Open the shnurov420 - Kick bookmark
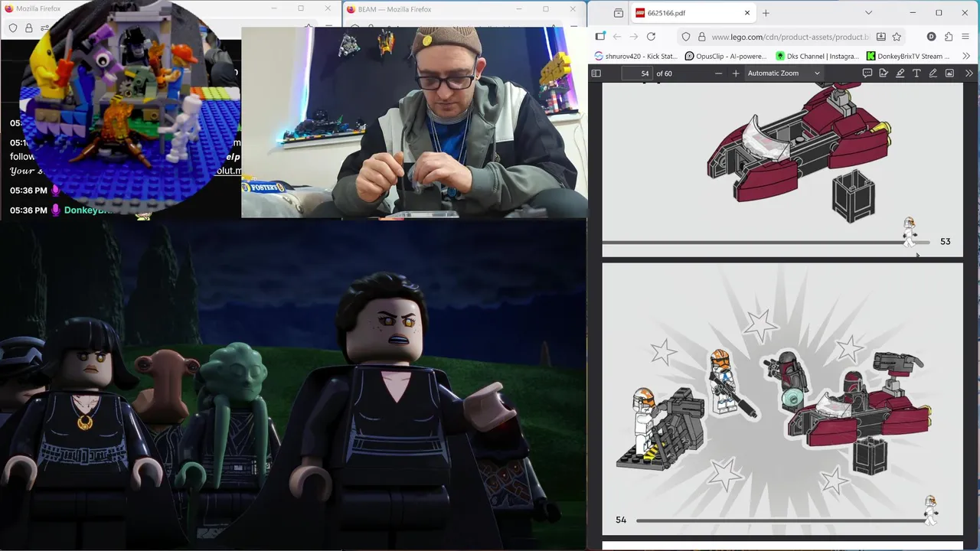Screen dimensions: 980x551 click(636, 56)
